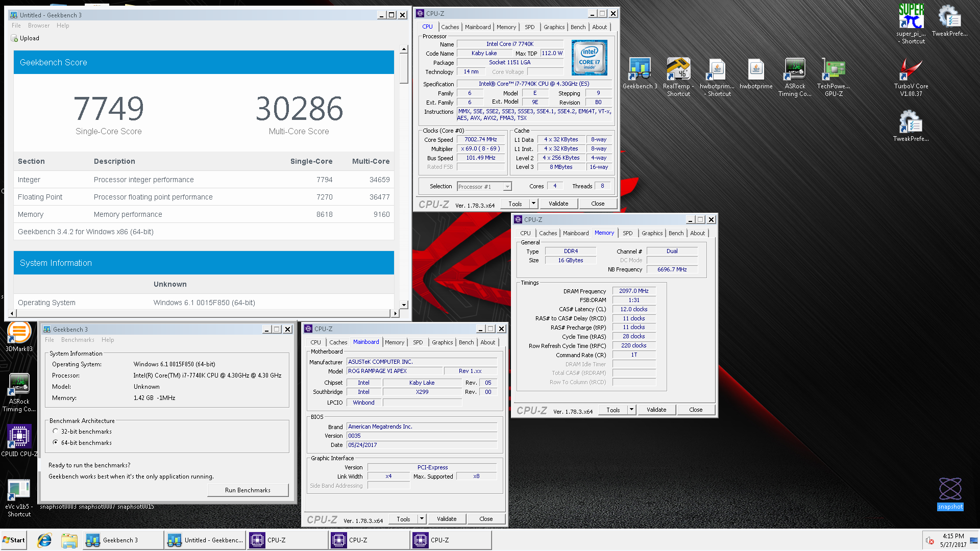
Task: Open Graphics tab in CPU-Z Mainboard window
Action: 442,342
